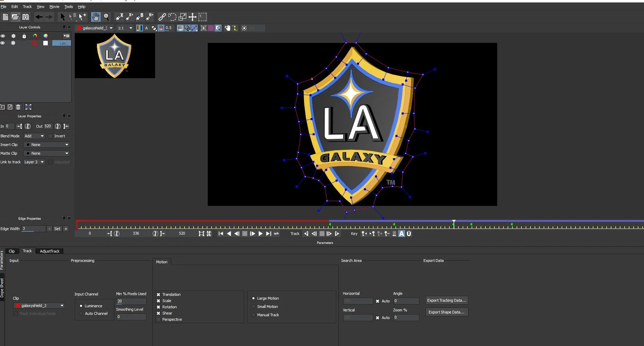
Task: Open the viewer clip galaxyshield dropdown
Action: pos(95,28)
